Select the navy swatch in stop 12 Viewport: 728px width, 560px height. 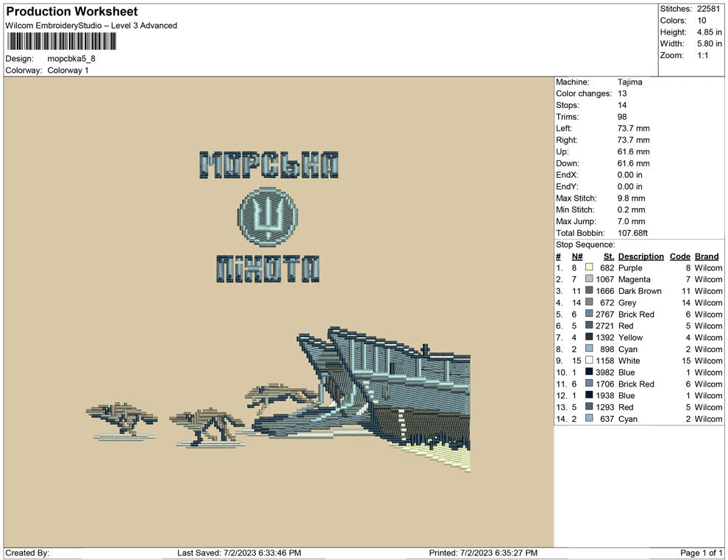[x=589, y=395]
